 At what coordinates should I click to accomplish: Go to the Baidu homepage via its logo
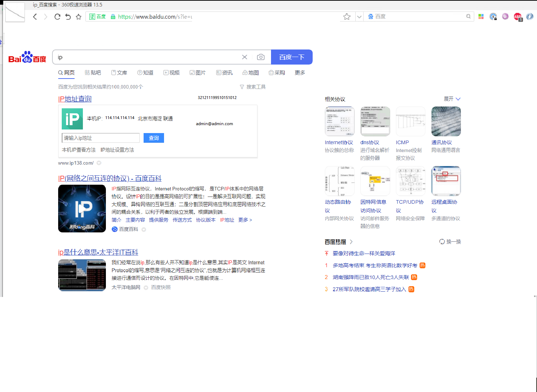(x=27, y=57)
